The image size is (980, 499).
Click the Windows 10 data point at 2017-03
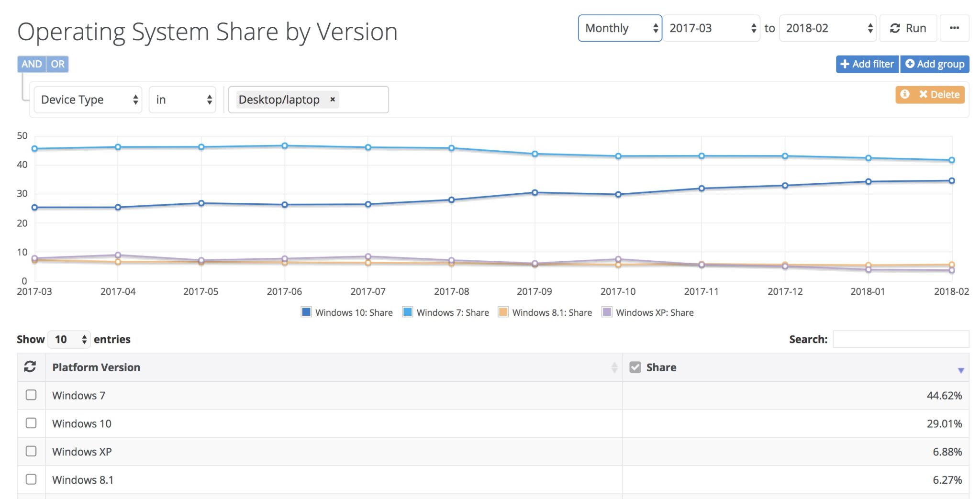[34, 208]
